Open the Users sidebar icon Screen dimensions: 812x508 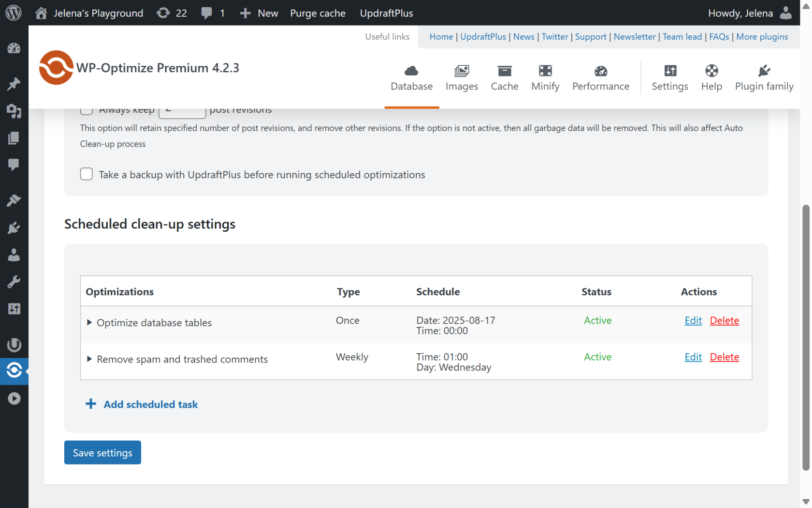pyautogui.click(x=14, y=255)
